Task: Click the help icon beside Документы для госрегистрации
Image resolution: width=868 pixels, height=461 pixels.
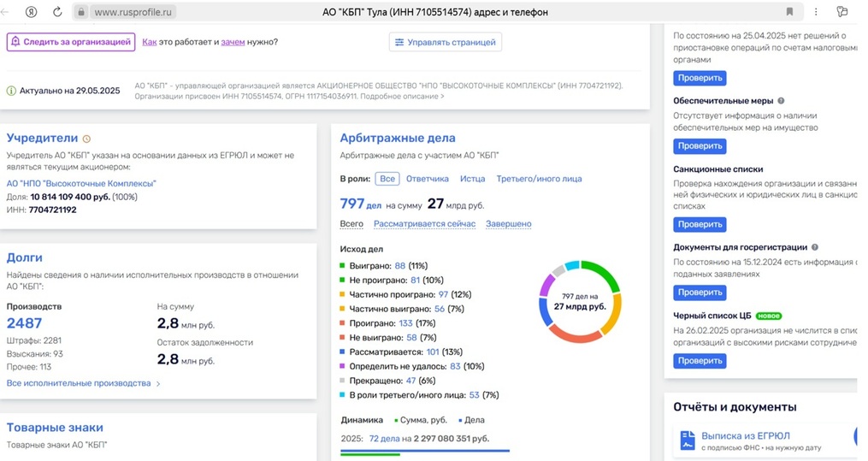Action: click(x=815, y=247)
